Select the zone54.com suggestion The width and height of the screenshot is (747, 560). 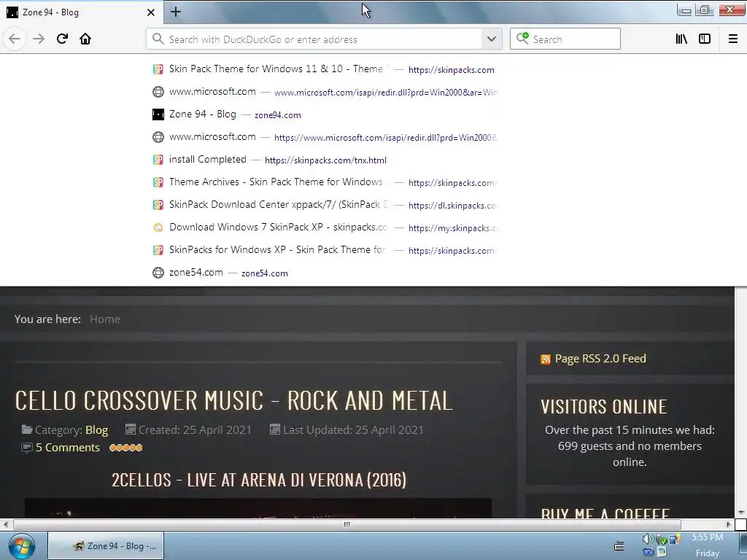click(324, 273)
